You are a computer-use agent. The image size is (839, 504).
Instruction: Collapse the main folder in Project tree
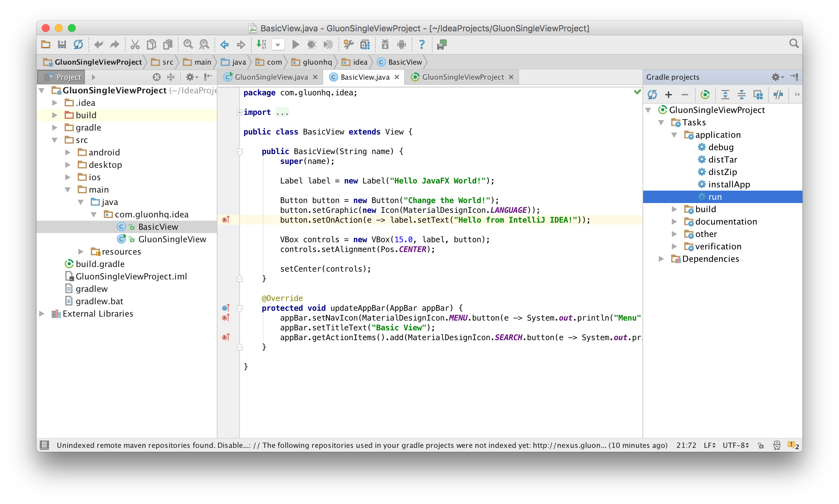pyautogui.click(x=68, y=190)
